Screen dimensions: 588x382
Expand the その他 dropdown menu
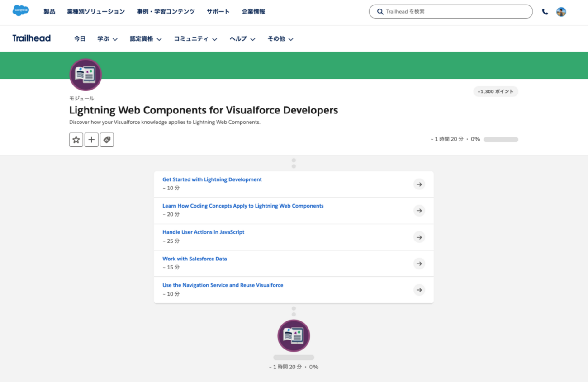pos(280,39)
